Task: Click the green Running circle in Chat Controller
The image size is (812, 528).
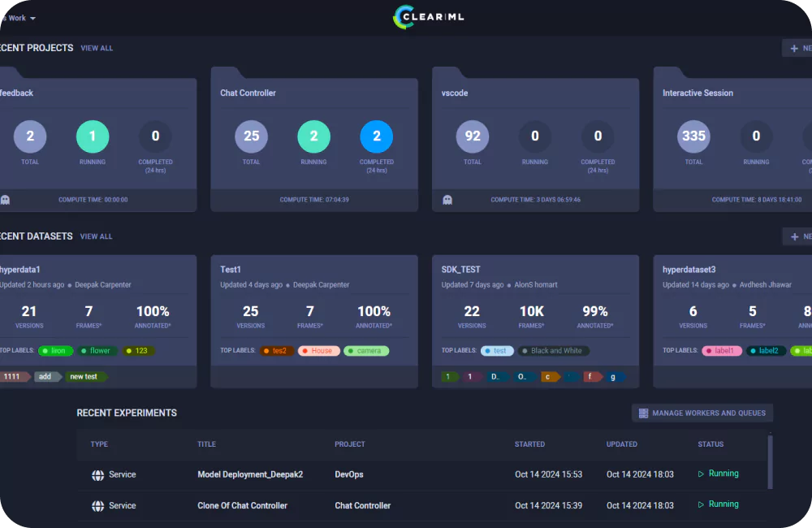Action: 313,136
